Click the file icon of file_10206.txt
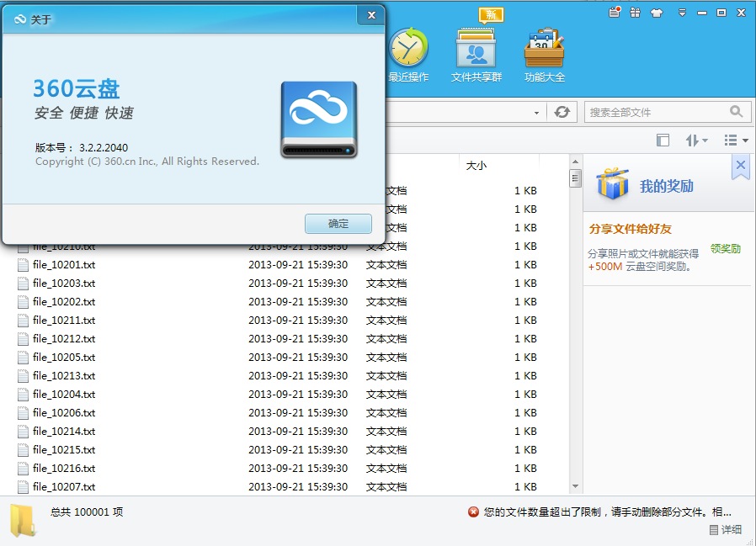The height and width of the screenshot is (546, 756). (x=23, y=413)
